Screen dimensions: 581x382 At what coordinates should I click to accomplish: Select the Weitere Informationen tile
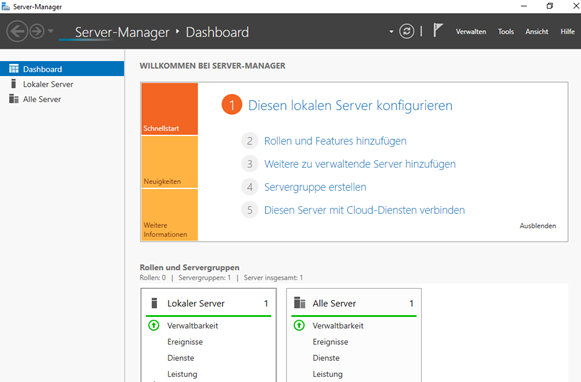coord(169,215)
